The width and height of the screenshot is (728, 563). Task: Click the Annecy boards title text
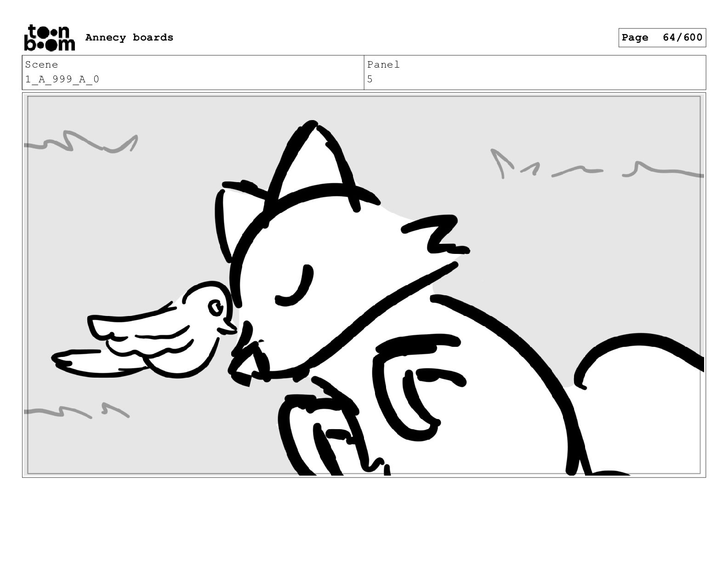click(x=129, y=37)
